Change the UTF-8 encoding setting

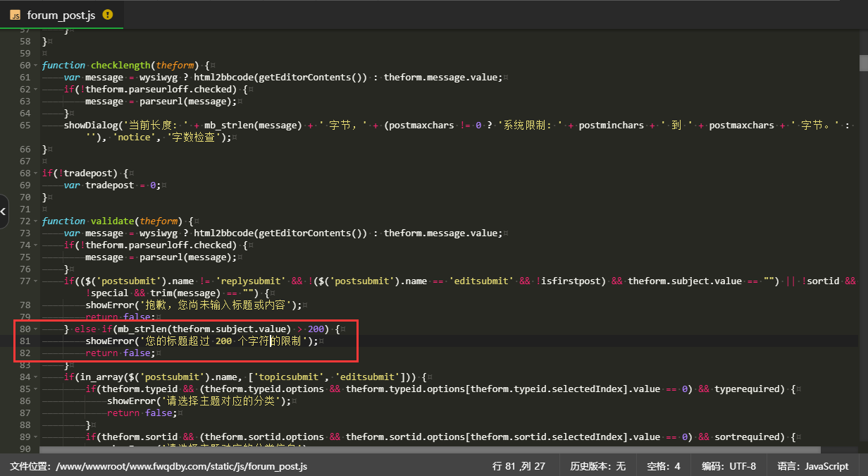pyautogui.click(x=728, y=466)
